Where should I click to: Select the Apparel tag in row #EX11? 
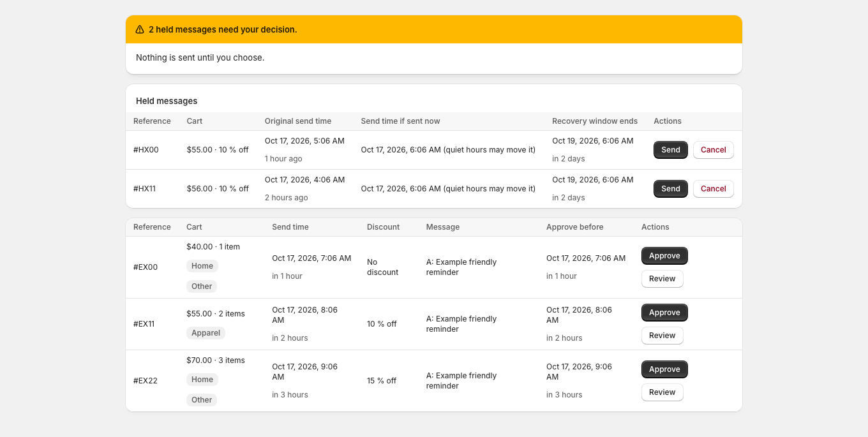tap(206, 333)
